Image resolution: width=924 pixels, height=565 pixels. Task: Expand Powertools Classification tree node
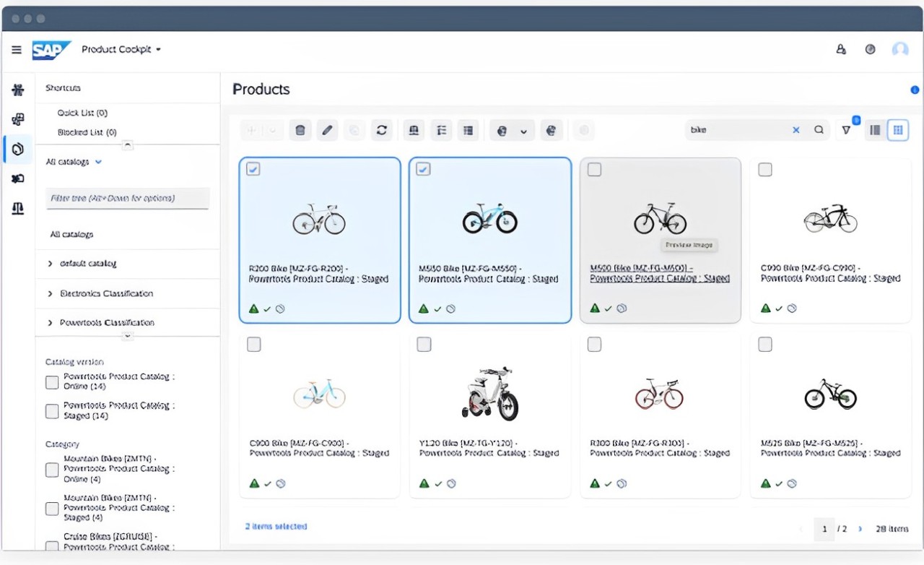51,322
